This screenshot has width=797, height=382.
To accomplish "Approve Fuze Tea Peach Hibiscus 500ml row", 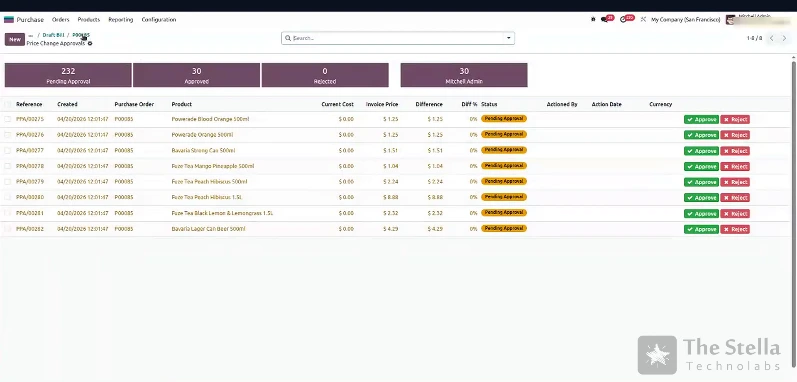I will coord(701,182).
